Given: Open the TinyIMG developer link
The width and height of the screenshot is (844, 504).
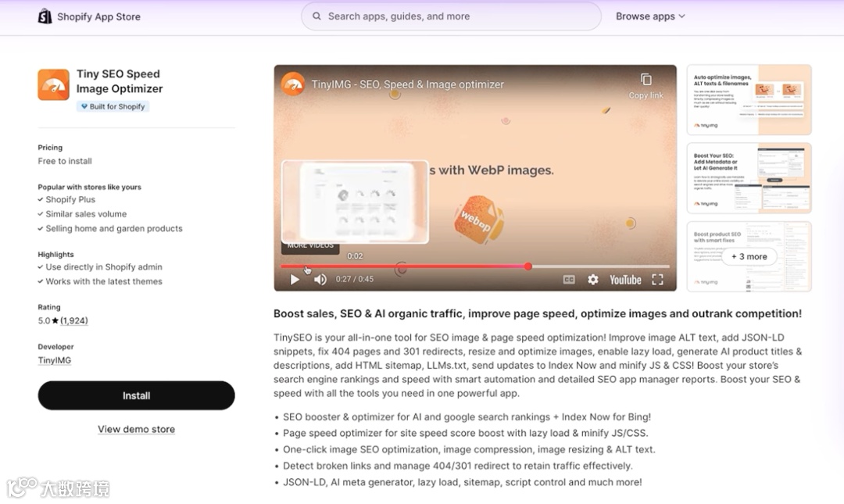Looking at the screenshot, I should click(55, 360).
